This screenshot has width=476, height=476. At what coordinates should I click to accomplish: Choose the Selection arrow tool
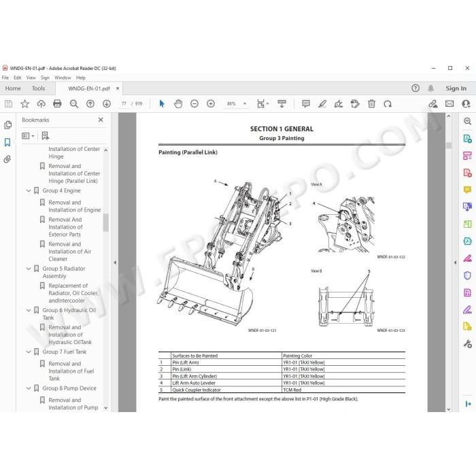pos(162,104)
